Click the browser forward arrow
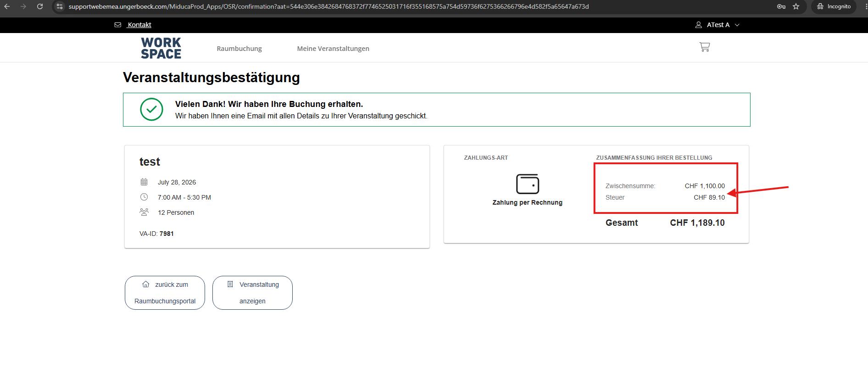 23,6
